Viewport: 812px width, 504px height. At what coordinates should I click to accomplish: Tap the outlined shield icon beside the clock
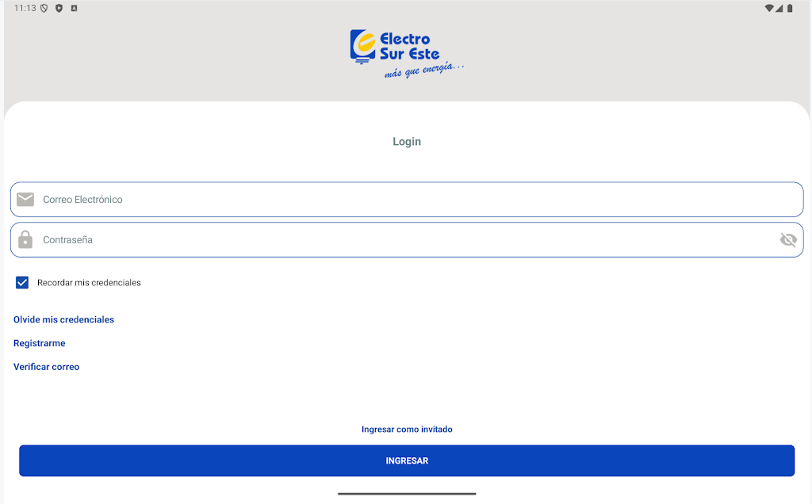pos(44,8)
